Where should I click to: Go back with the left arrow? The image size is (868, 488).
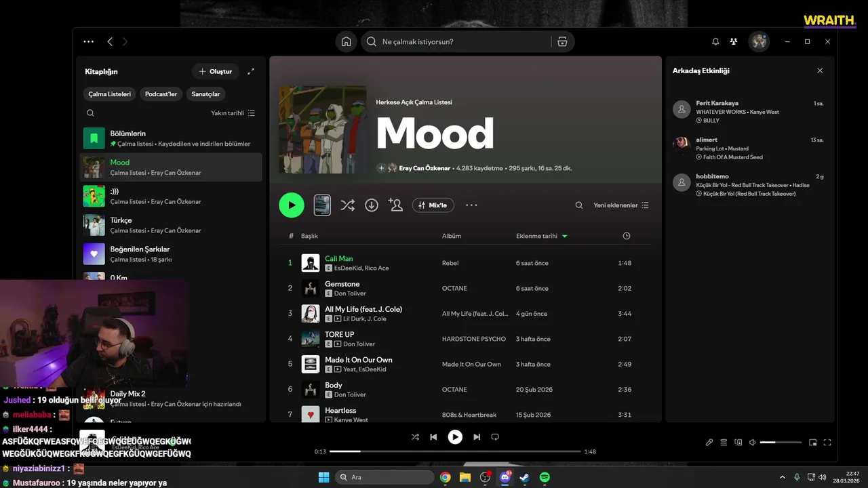pos(110,41)
